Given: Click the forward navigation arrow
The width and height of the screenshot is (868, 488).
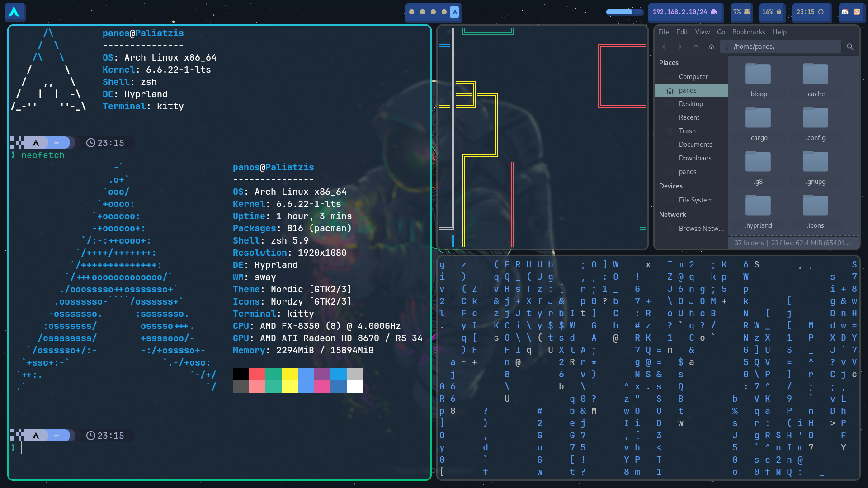Looking at the screenshot, I should click(x=680, y=47).
